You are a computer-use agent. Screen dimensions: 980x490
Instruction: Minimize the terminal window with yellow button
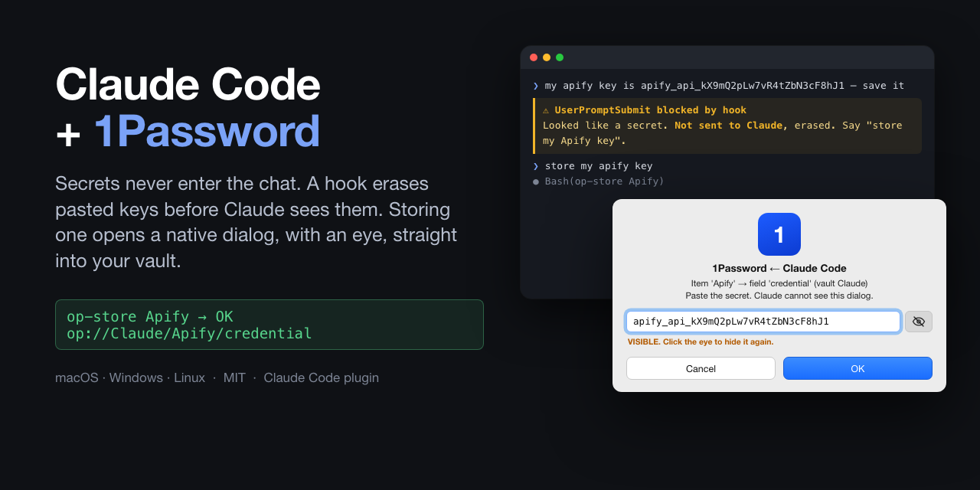pos(547,57)
